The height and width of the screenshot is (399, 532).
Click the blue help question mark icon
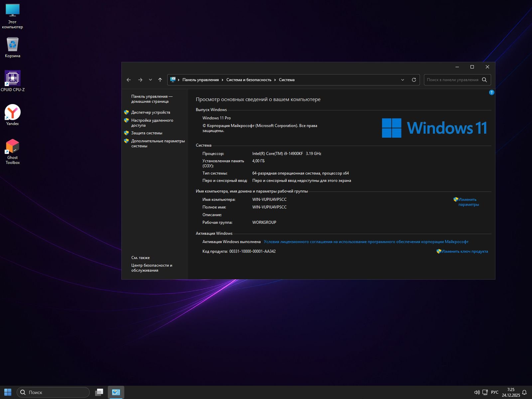pyautogui.click(x=491, y=92)
